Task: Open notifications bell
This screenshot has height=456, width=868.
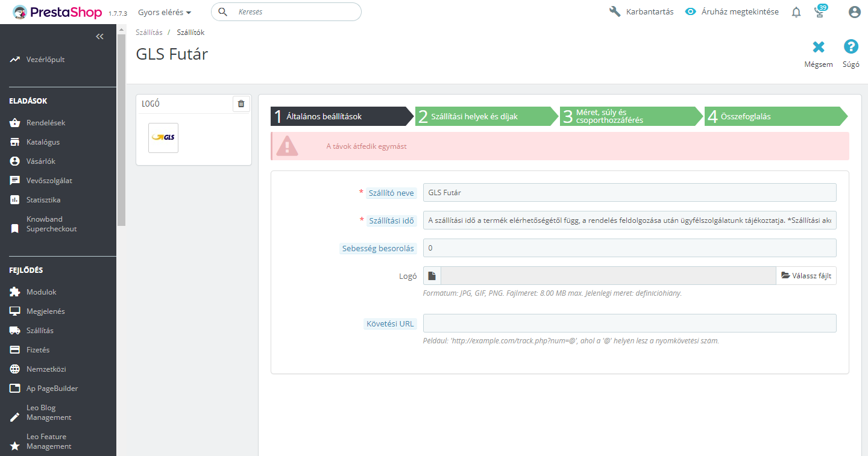Action: pyautogui.click(x=796, y=12)
